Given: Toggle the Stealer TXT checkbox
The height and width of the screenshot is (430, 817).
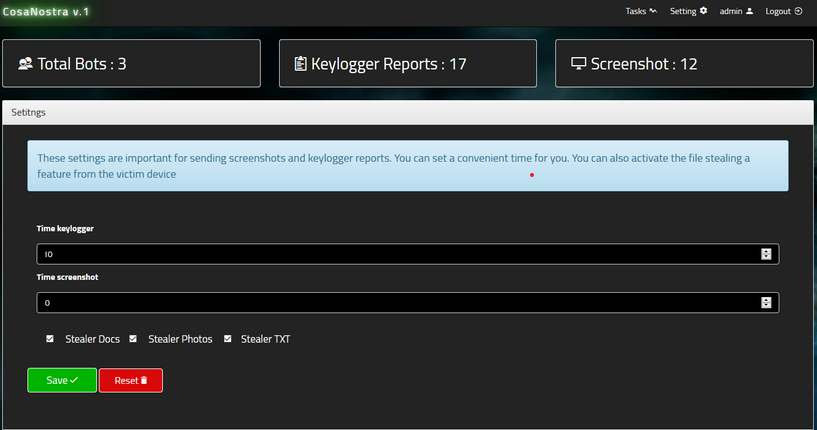Looking at the screenshot, I should pyautogui.click(x=228, y=339).
